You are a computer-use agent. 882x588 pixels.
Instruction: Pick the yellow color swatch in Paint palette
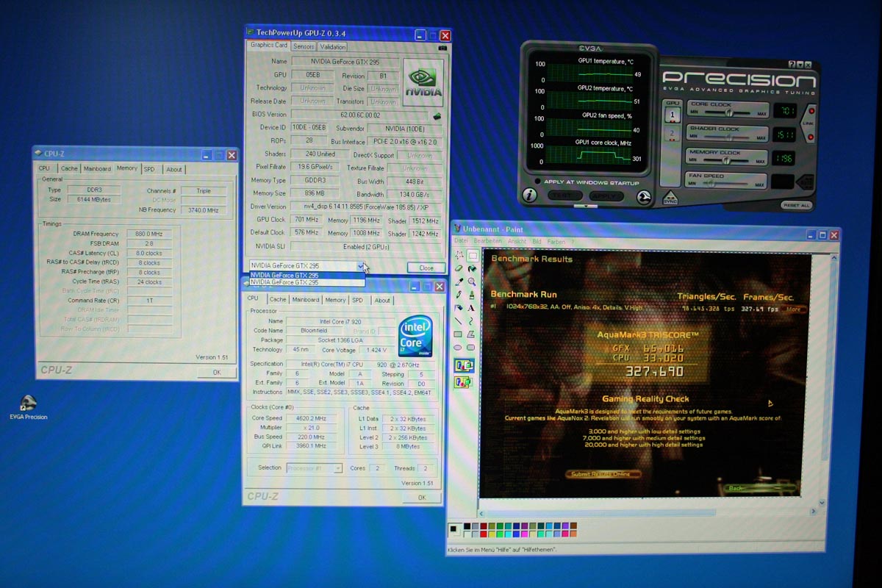492,534
